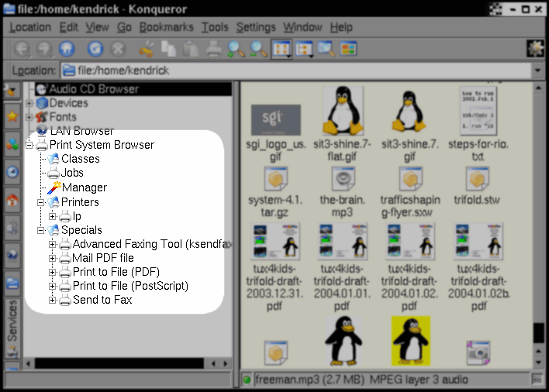Click the location URL input field

click(296, 70)
